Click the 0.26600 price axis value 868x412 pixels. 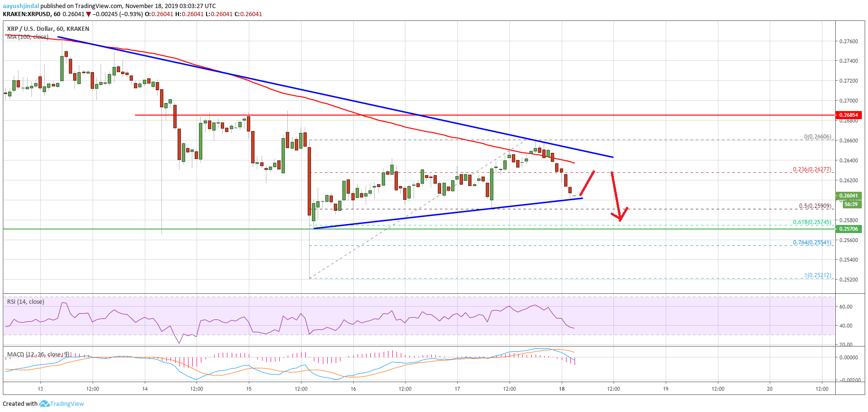point(849,140)
